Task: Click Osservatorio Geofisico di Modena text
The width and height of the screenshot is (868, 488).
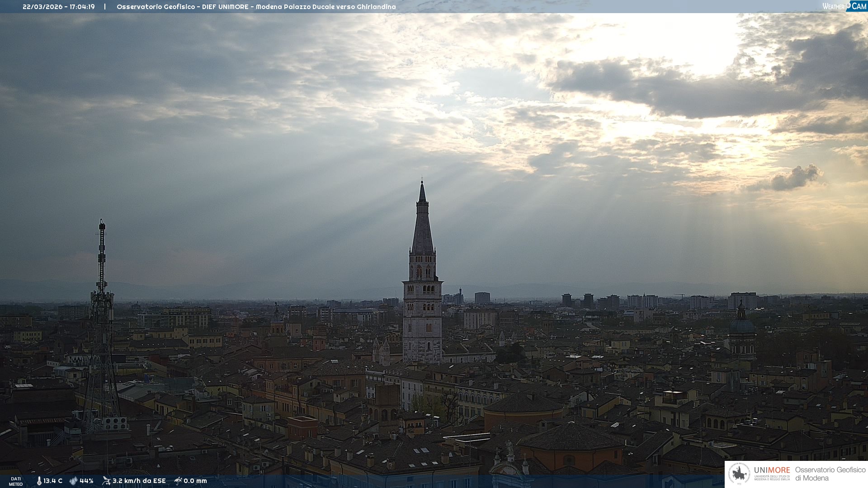Action: (x=830, y=474)
